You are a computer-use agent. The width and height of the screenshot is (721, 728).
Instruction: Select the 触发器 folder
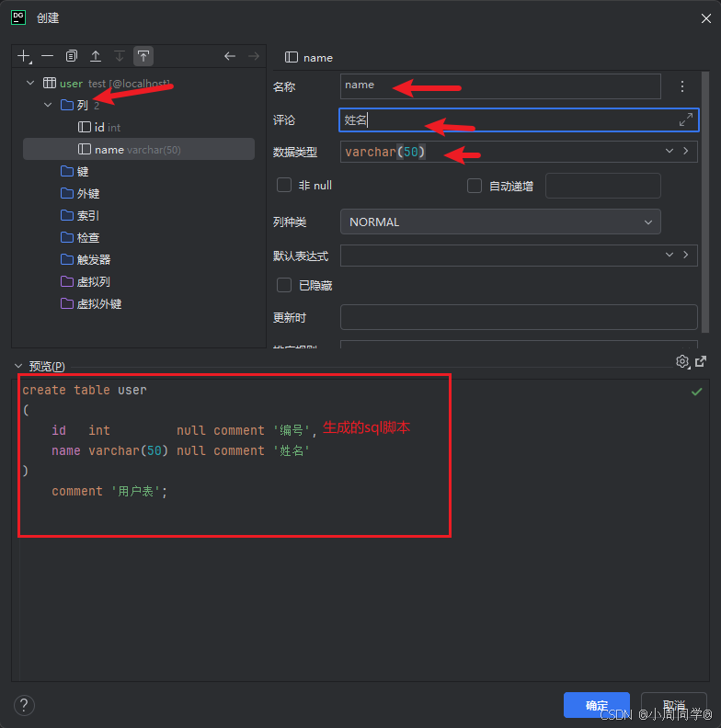tap(86, 259)
